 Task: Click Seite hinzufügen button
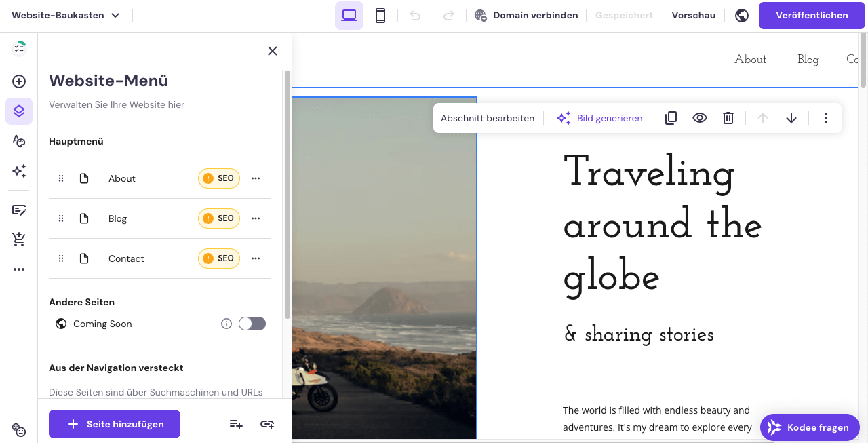[x=115, y=424]
